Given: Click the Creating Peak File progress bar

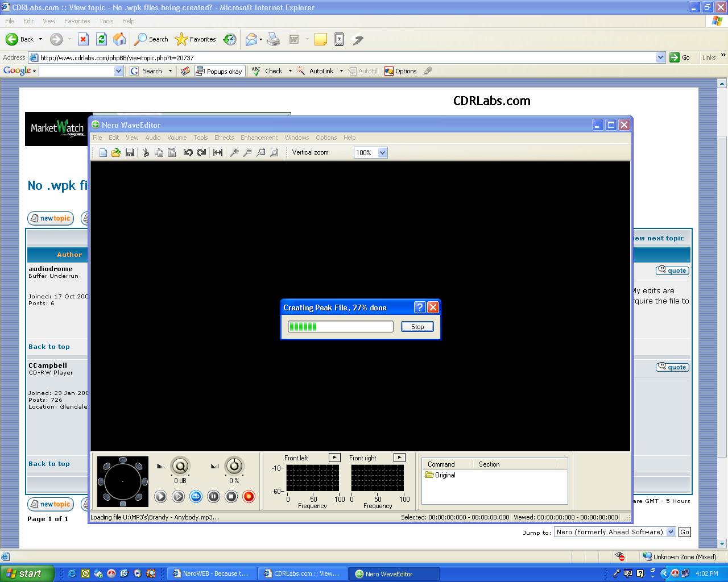Looking at the screenshot, I should pyautogui.click(x=340, y=326).
